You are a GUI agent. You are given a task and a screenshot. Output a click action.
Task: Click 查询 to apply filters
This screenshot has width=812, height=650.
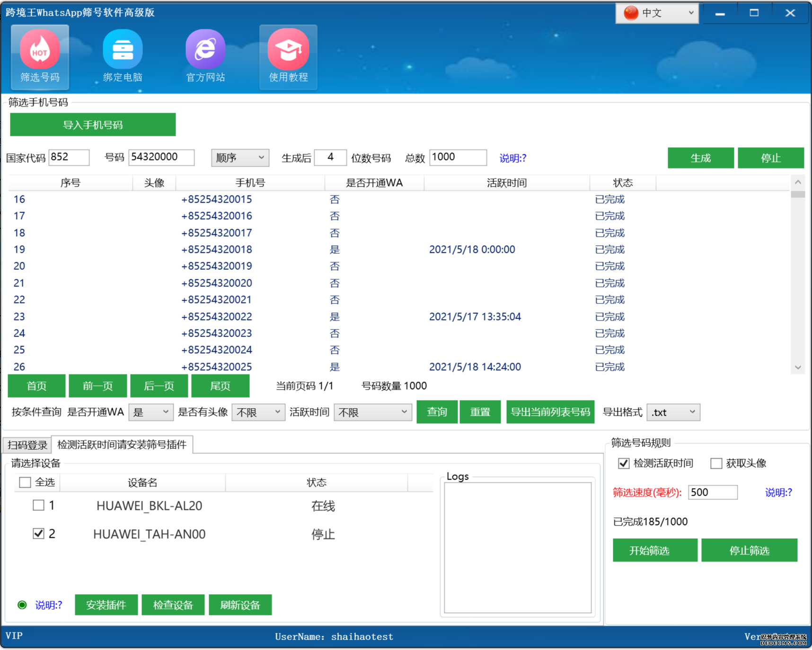(437, 412)
